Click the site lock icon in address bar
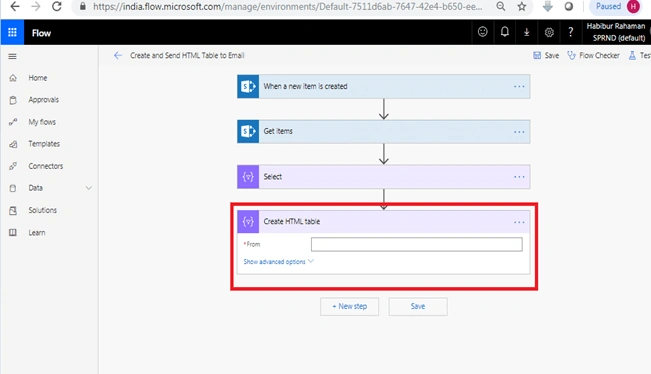651x374 pixels. point(83,6)
